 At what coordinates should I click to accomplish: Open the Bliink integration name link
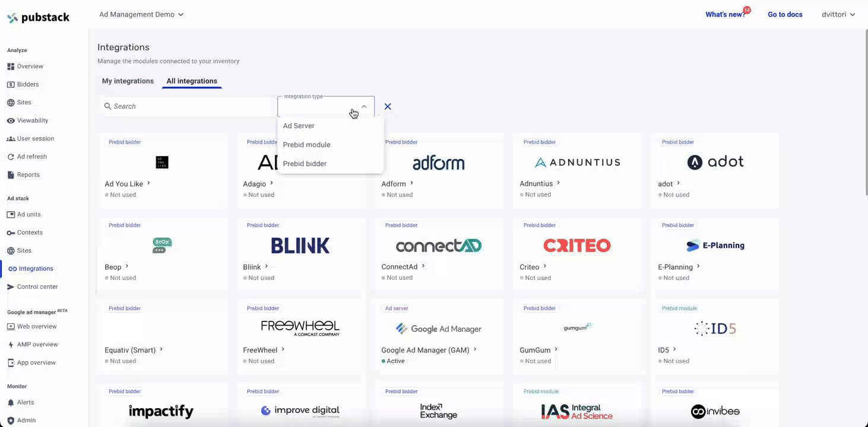252,267
